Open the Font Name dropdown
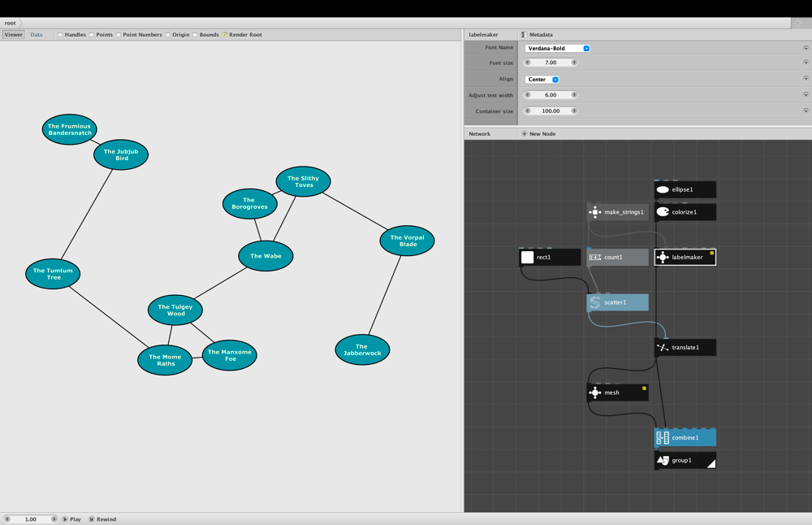This screenshot has height=525, width=812. (557, 48)
